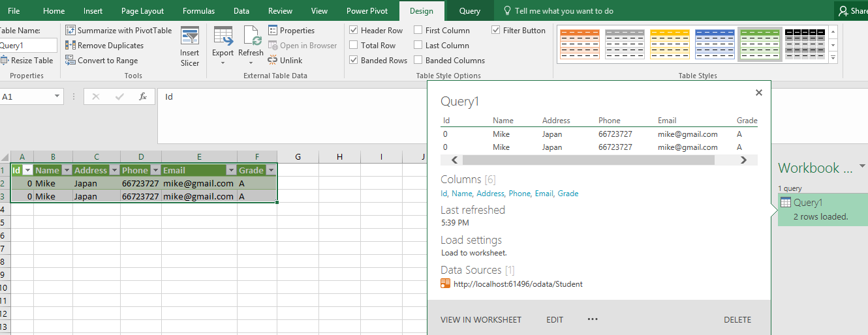Switch to the Query tab
This screenshot has height=335, width=868.
coord(469,11)
